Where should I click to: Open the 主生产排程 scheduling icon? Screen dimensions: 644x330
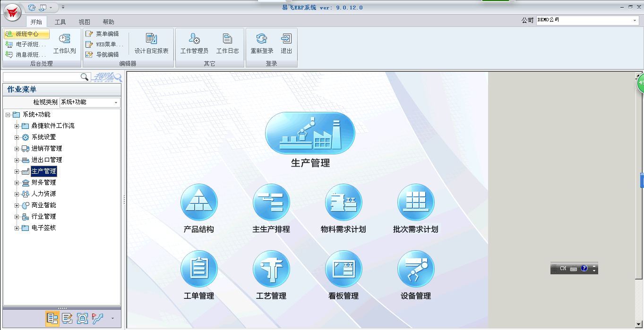(271, 202)
